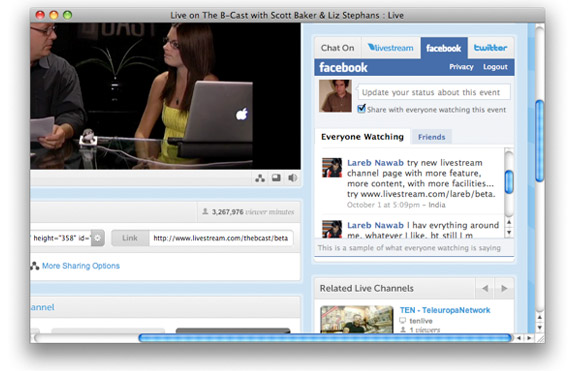The width and height of the screenshot is (569, 371).
Task: Click the chat feed scroll down arrow
Action: (x=509, y=232)
